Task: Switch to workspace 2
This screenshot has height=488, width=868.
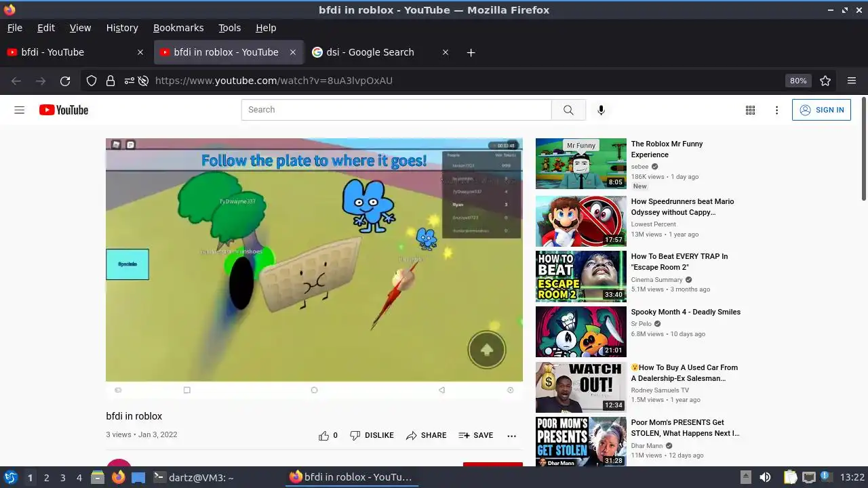Action: [x=46, y=477]
